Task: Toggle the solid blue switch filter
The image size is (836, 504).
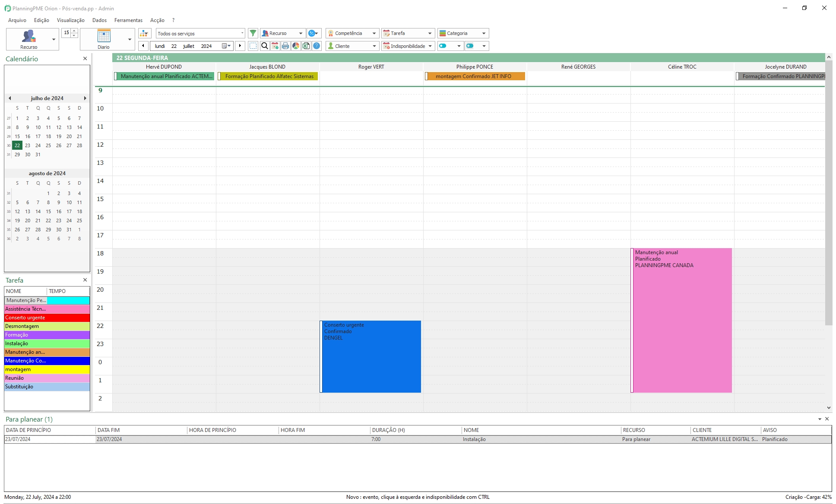Action: point(443,46)
